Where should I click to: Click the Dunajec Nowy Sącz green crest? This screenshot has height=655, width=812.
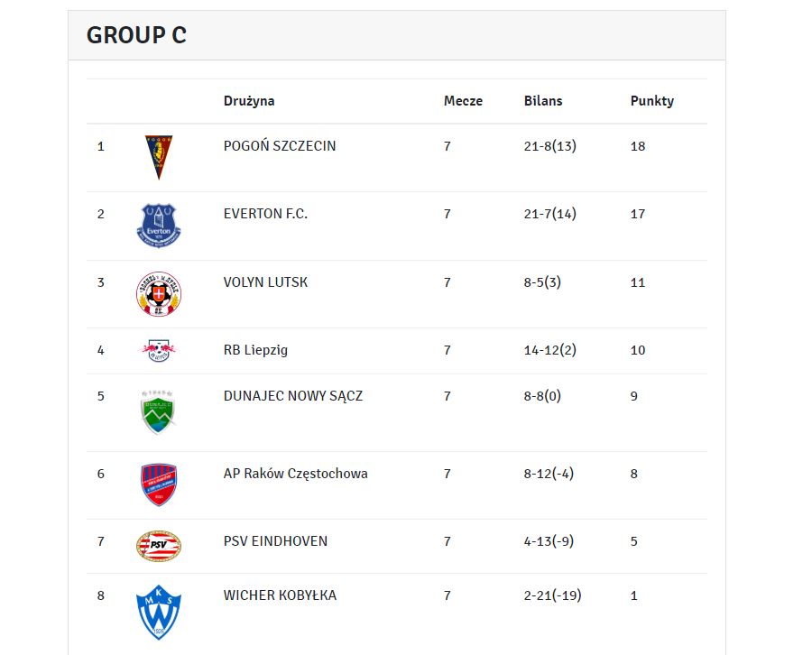tap(159, 412)
